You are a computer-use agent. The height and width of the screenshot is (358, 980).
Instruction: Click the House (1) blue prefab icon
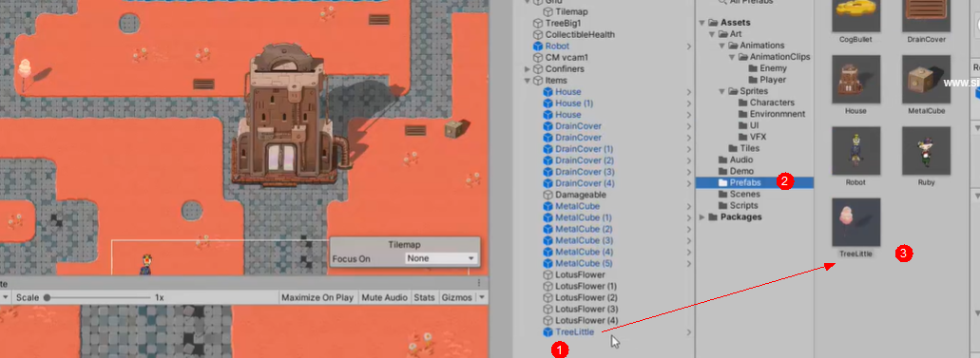(x=548, y=104)
